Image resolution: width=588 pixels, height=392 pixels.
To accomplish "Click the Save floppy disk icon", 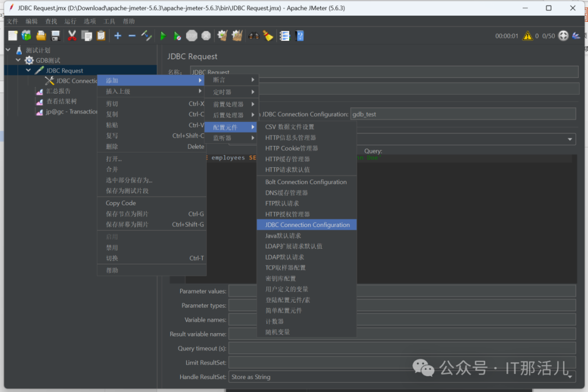I will click(x=56, y=35).
